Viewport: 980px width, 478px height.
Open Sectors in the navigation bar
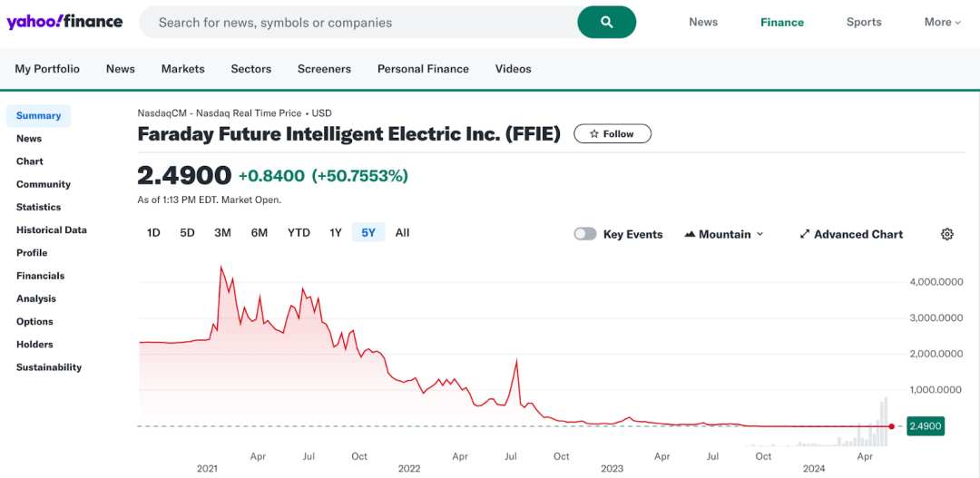coord(251,69)
